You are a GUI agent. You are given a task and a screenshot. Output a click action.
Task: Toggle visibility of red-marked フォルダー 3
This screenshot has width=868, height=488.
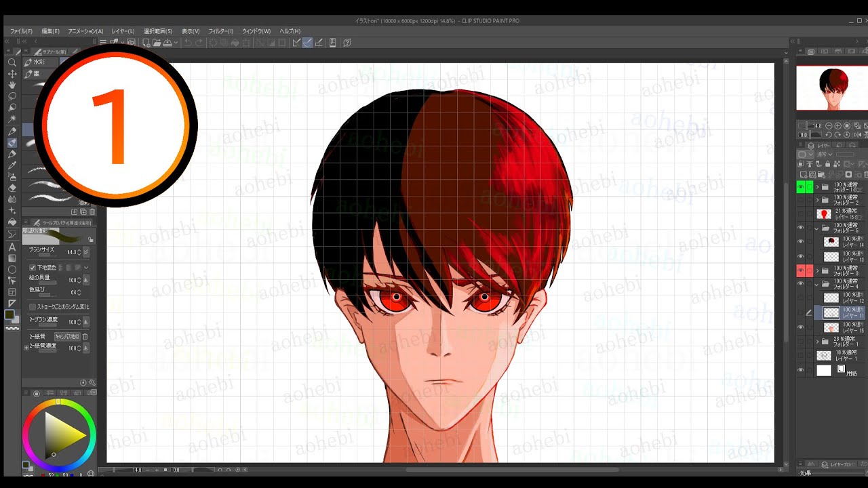(801, 271)
